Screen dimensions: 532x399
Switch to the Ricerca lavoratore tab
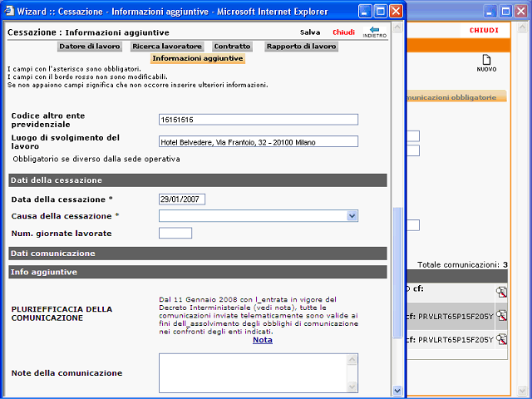point(167,47)
